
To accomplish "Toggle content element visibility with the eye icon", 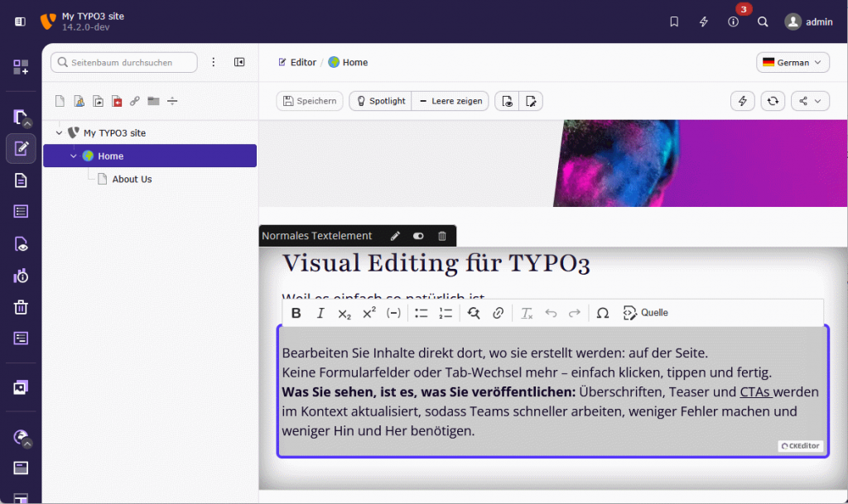I will 418,236.
